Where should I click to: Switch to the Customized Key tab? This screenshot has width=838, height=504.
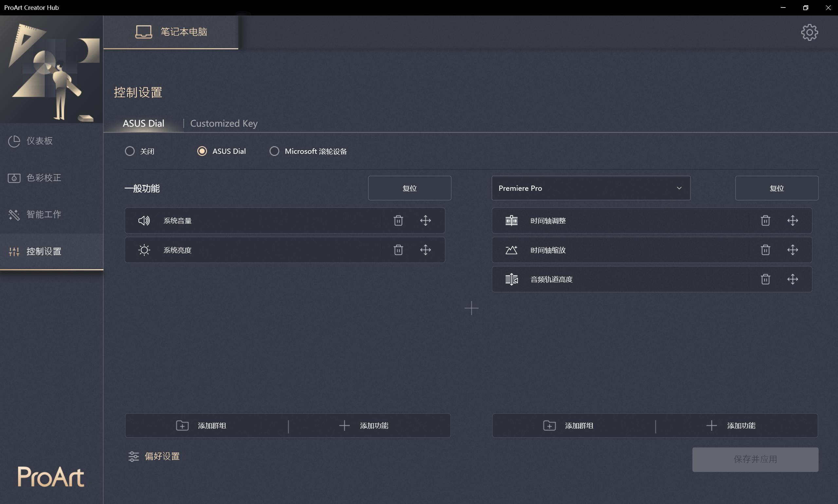[x=224, y=123]
